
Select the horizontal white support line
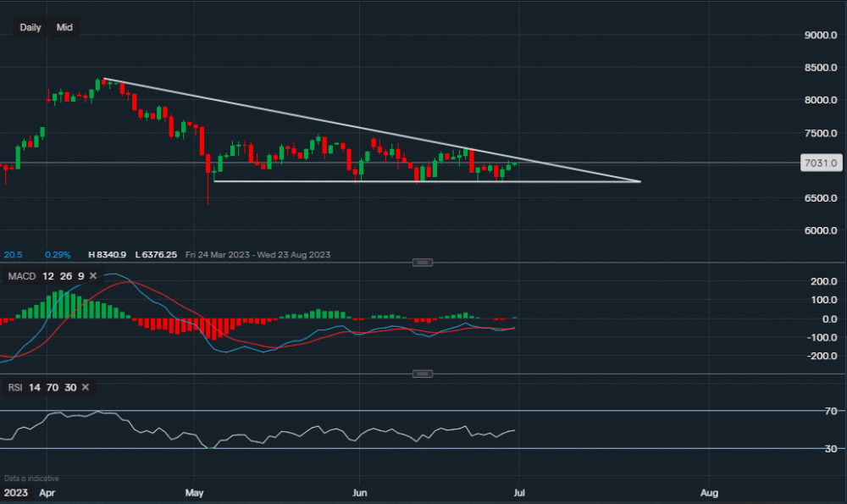423,181
